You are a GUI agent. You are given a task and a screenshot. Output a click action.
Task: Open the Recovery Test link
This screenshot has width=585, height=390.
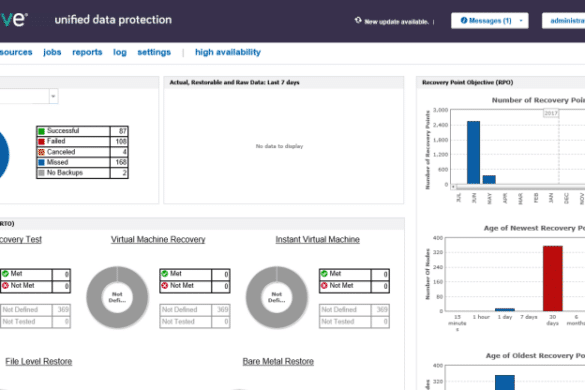(21, 240)
